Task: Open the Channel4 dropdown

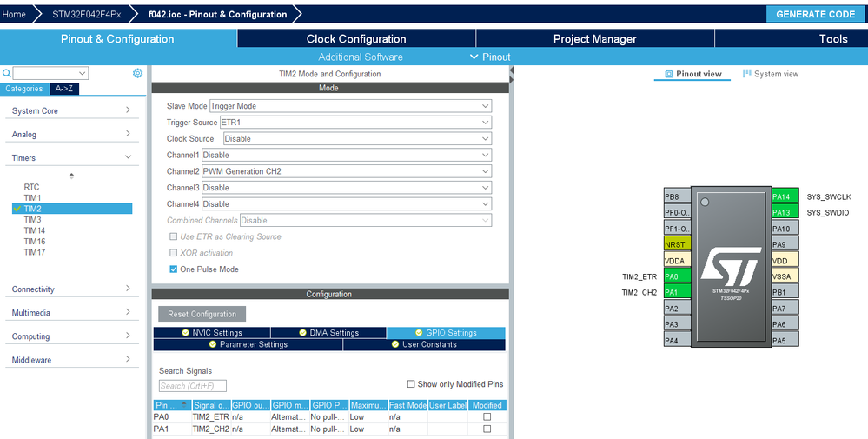Action: (347, 203)
